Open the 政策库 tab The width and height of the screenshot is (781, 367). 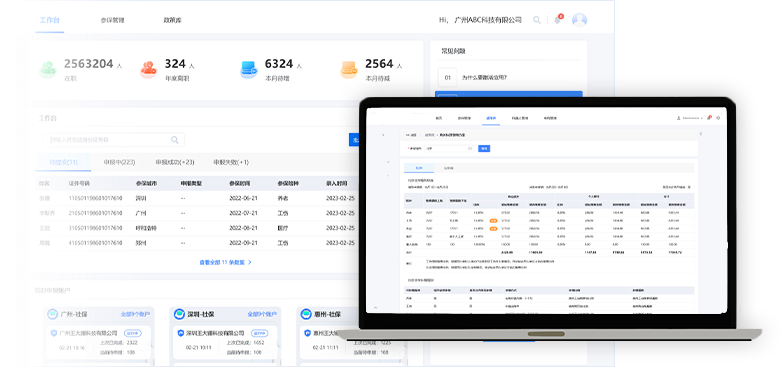(172, 20)
